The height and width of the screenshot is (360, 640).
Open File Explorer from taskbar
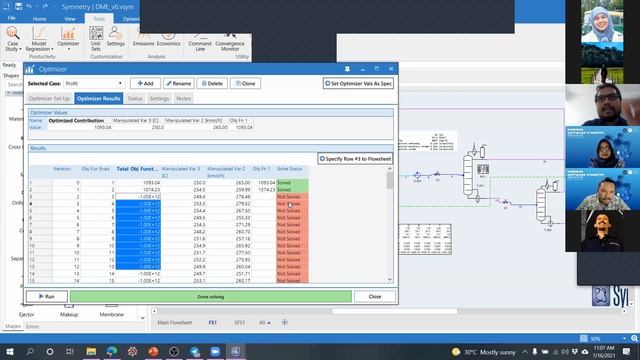point(91,351)
